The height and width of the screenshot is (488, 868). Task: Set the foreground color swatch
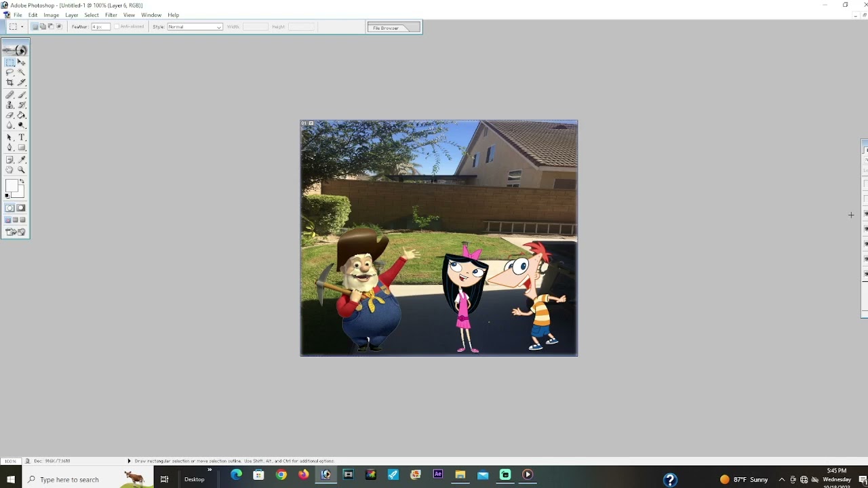coord(12,186)
